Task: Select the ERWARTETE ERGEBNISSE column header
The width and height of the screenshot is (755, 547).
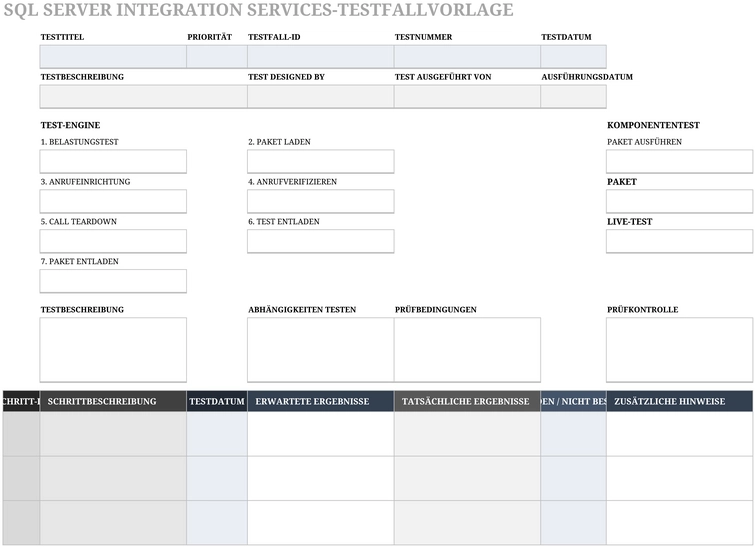Action: pos(321,401)
